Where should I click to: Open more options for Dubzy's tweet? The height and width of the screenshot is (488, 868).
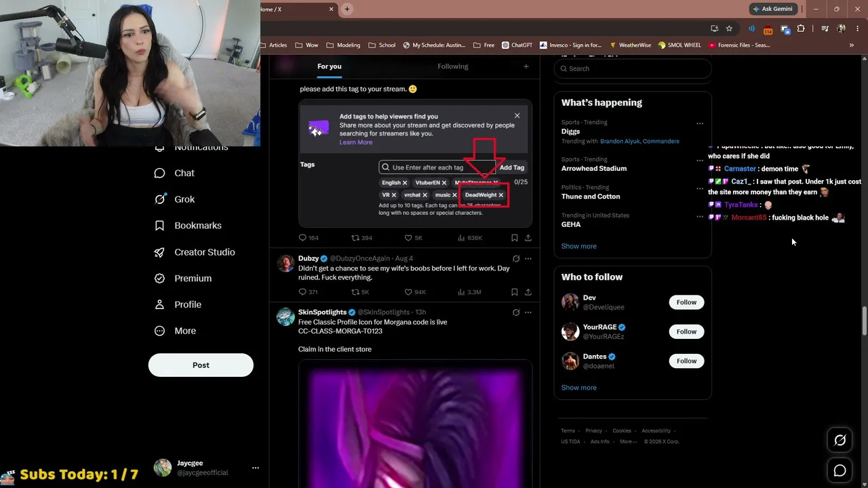point(528,258)
